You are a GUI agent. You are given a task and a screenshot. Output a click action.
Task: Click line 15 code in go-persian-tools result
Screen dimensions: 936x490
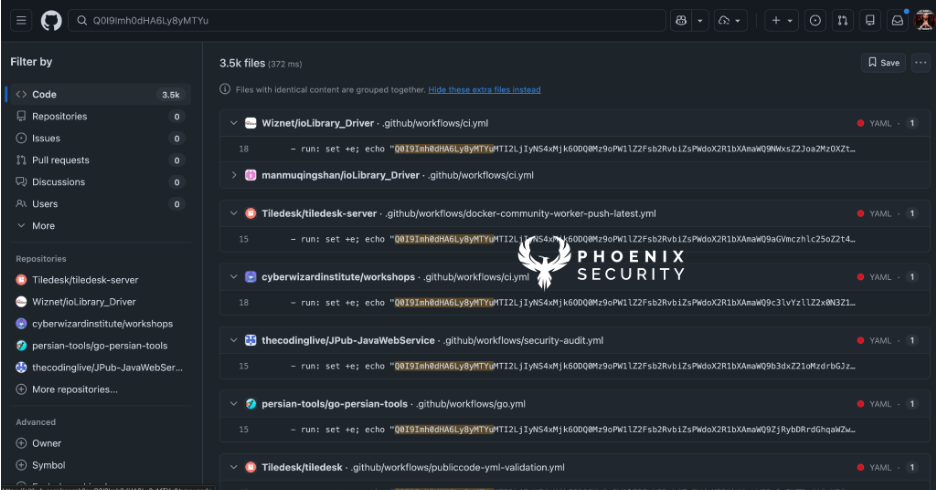pyautogui.click(x=573, y=430)
